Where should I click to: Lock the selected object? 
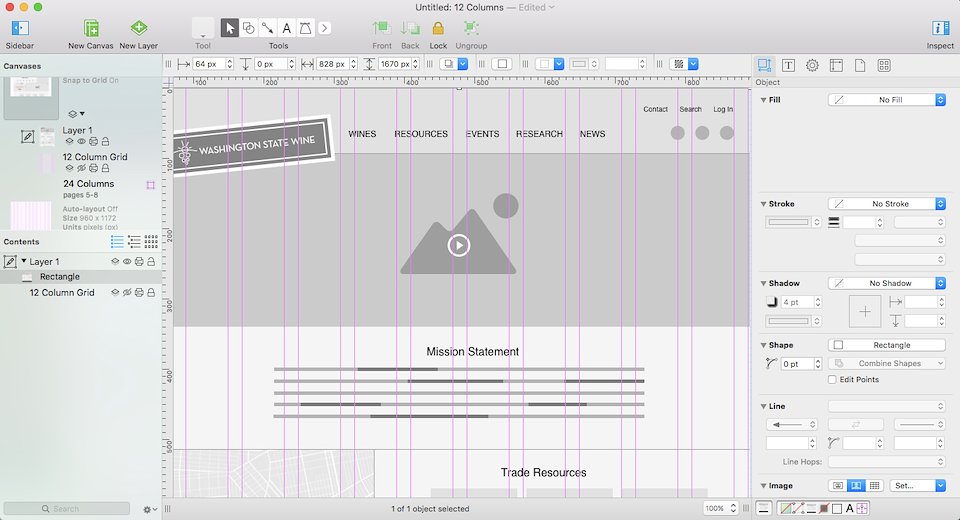[438, 29]
